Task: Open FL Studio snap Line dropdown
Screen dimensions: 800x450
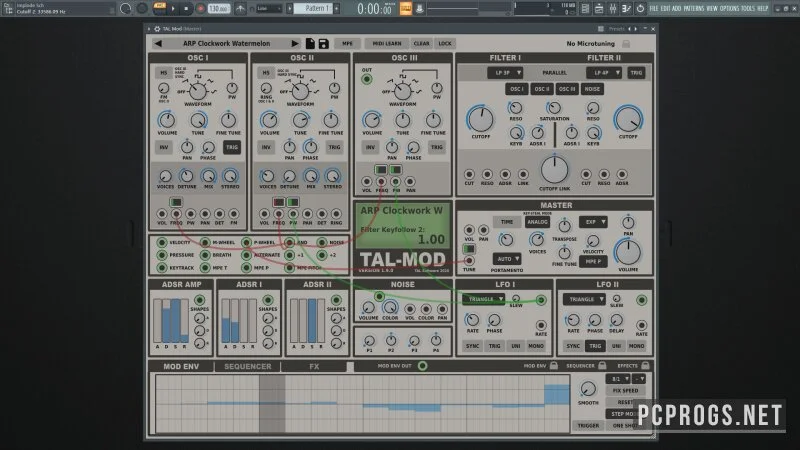Action: [x=269, y=9]
